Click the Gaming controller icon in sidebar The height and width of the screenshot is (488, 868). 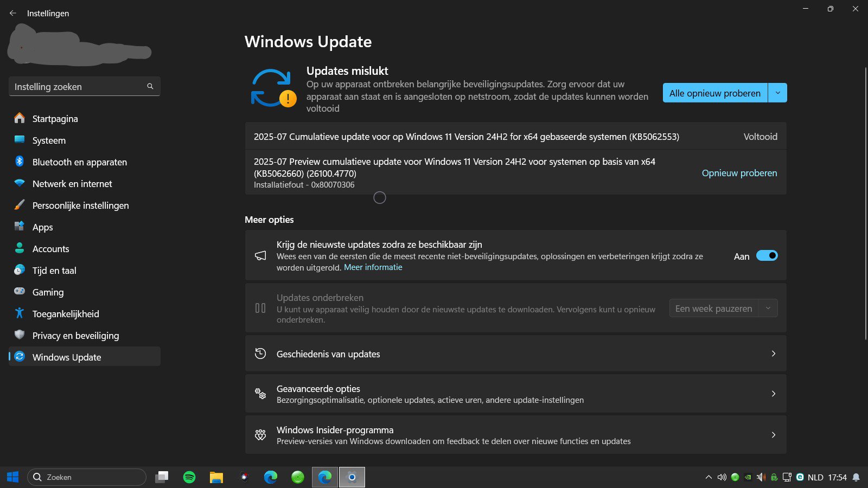click(x=20, y=292)
